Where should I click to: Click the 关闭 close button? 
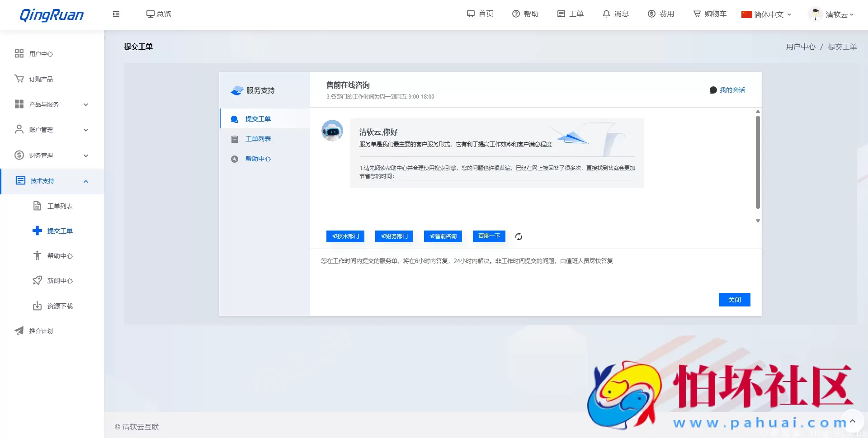click(734, 299)
